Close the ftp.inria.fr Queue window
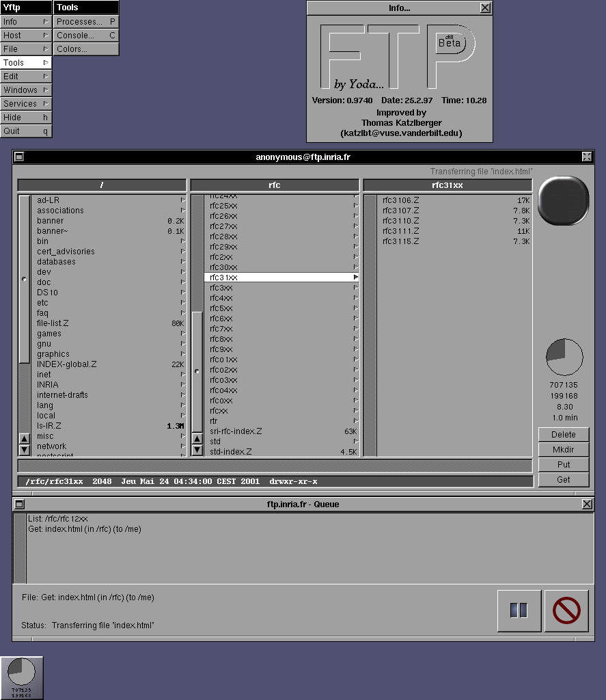 tap(588, 504)
